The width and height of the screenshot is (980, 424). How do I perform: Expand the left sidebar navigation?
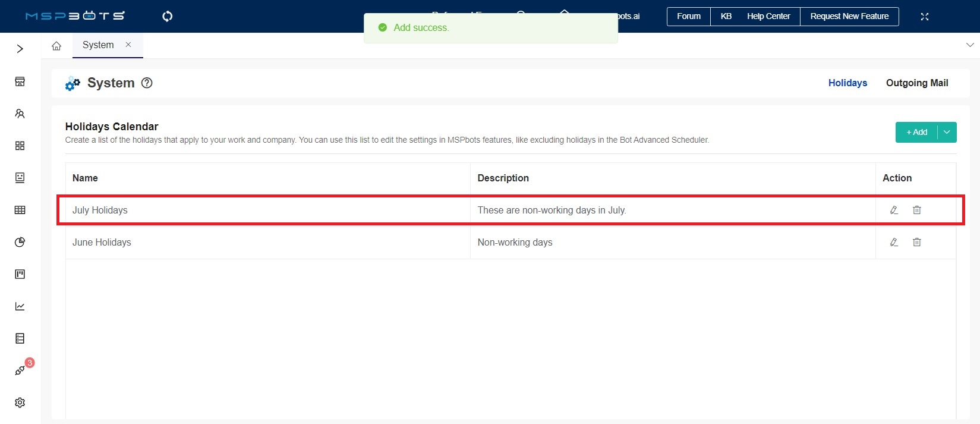(20, 49)
